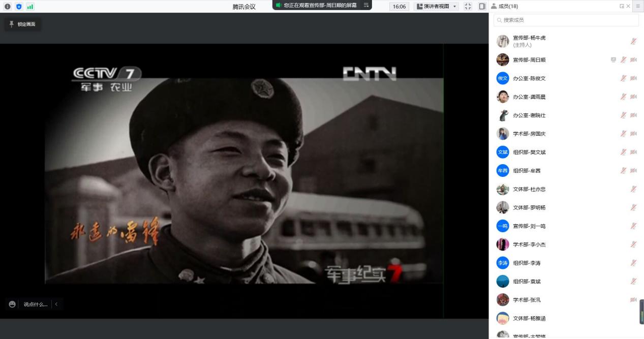Click the 成员(18) panel title
This screenshot has height=339, width=644.
click(x=508, y=6)
